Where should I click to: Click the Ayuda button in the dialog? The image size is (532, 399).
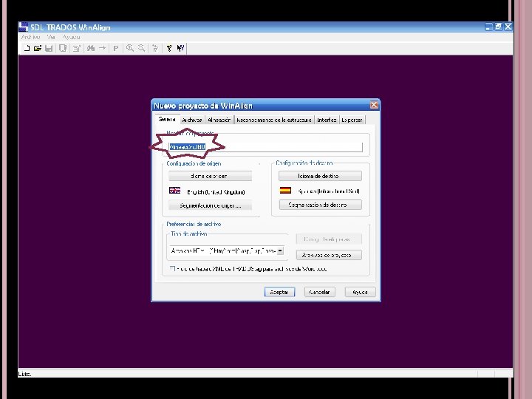[360, 292]
